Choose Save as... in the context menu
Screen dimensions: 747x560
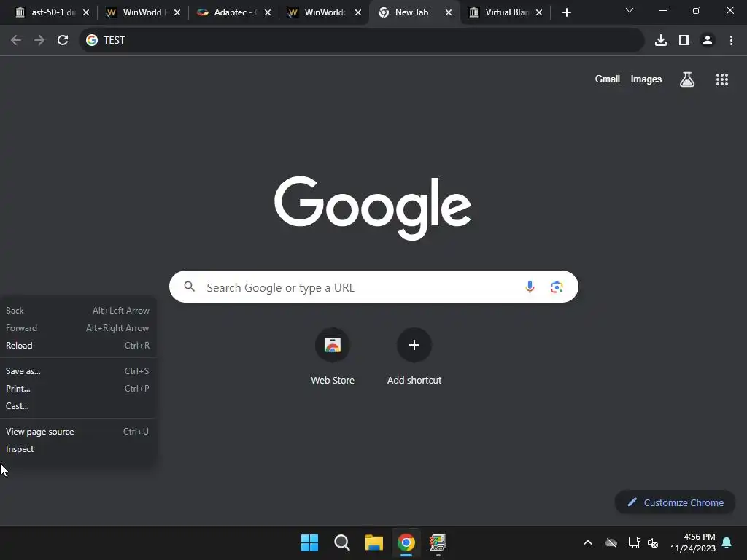(x=77, y=370)
